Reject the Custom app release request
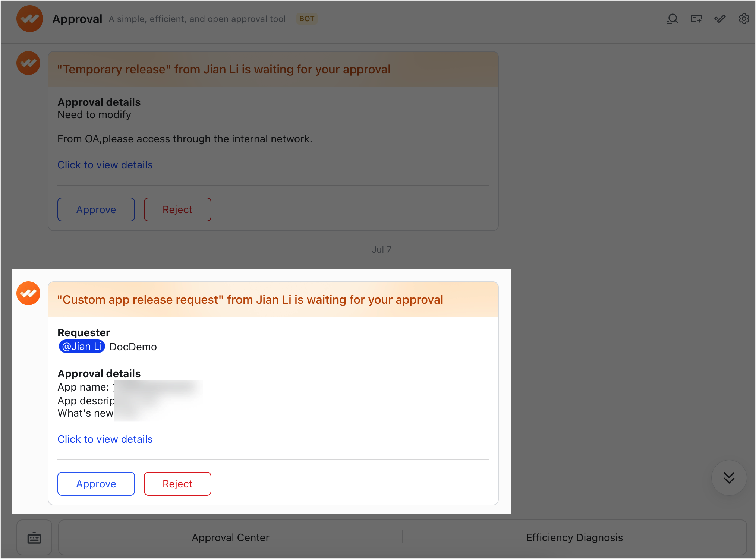The image size is (756, 559). click(177, 484)
